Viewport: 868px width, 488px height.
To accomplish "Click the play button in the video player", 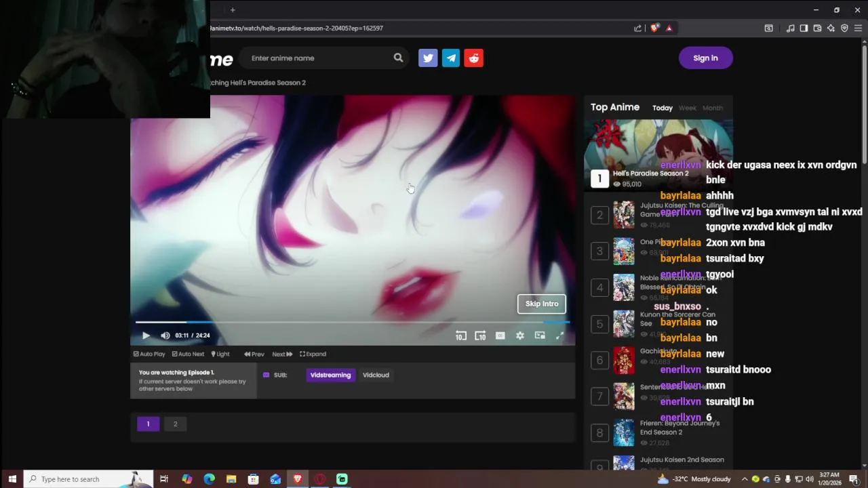I will (146, 335).
